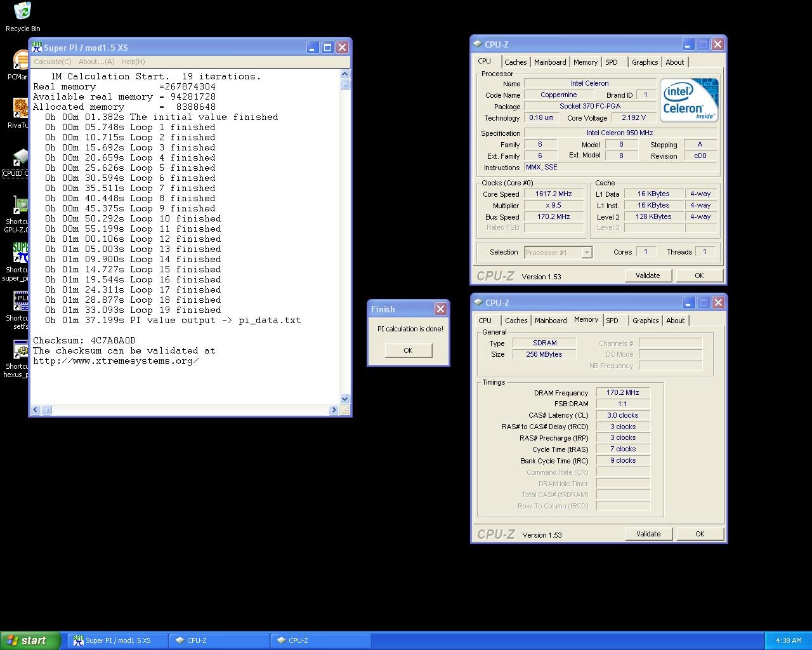Switch to Mainboard tab in upper CPU-Z

[550, 62]
